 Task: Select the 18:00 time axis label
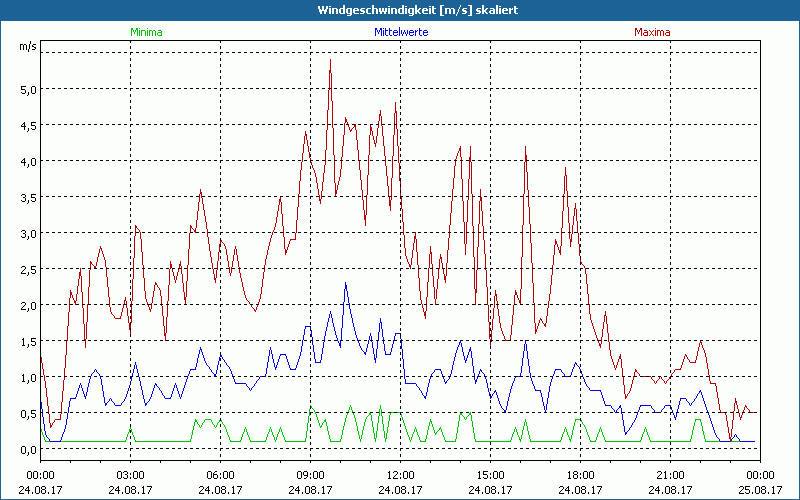[580, 474]
